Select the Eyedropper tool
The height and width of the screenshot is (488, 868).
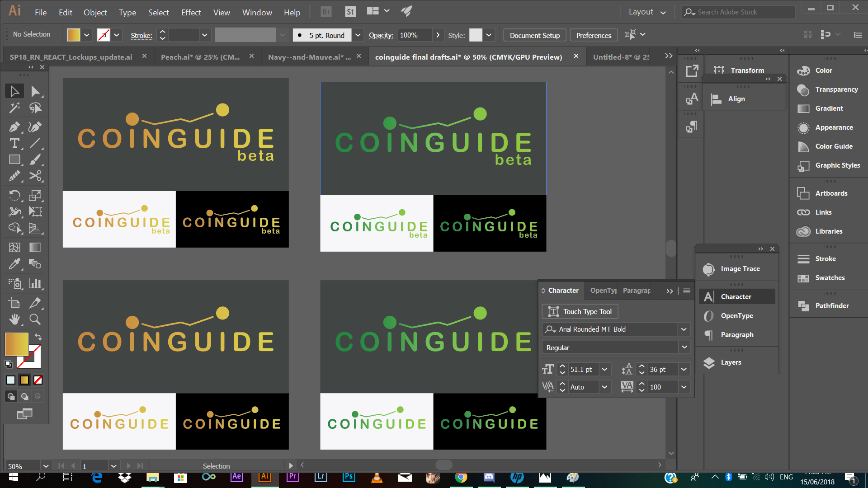click(x=14, y=263)
